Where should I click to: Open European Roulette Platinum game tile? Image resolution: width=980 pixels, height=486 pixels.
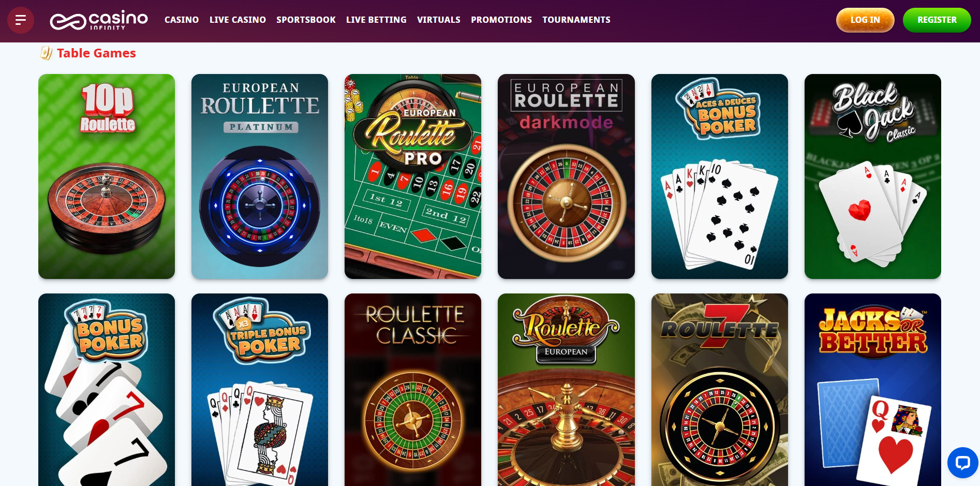click(x=260, y=176)
